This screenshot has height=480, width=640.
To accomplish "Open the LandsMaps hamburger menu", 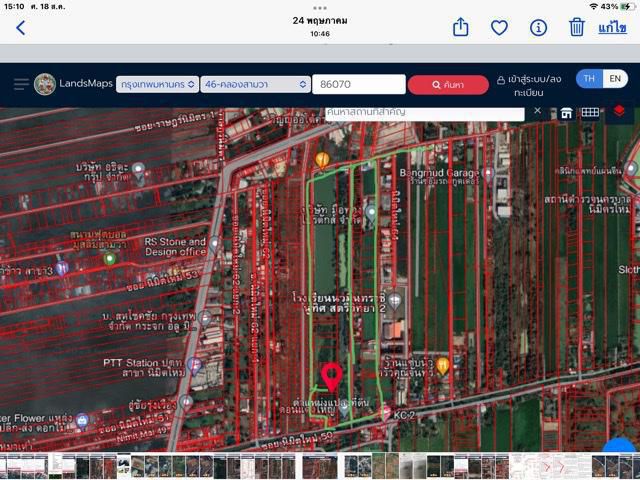I will pyautogui.click(x=21, y=84).
